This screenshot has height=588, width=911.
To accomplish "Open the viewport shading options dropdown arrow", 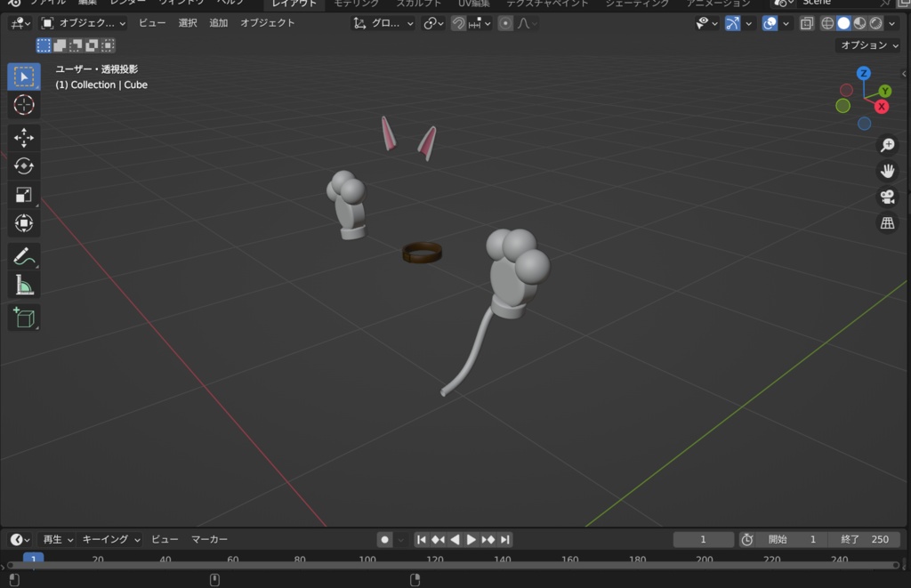I will coord(891,23).
